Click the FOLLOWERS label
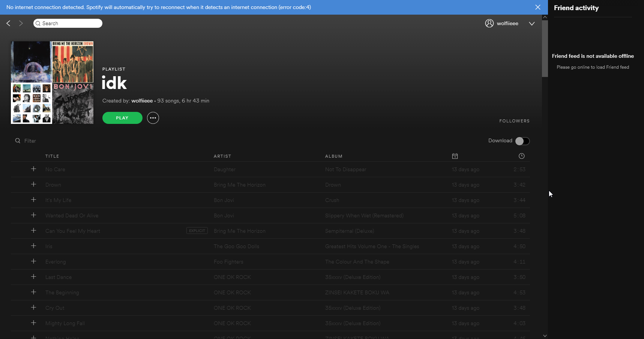644x339 pixels. coord(514,121)
